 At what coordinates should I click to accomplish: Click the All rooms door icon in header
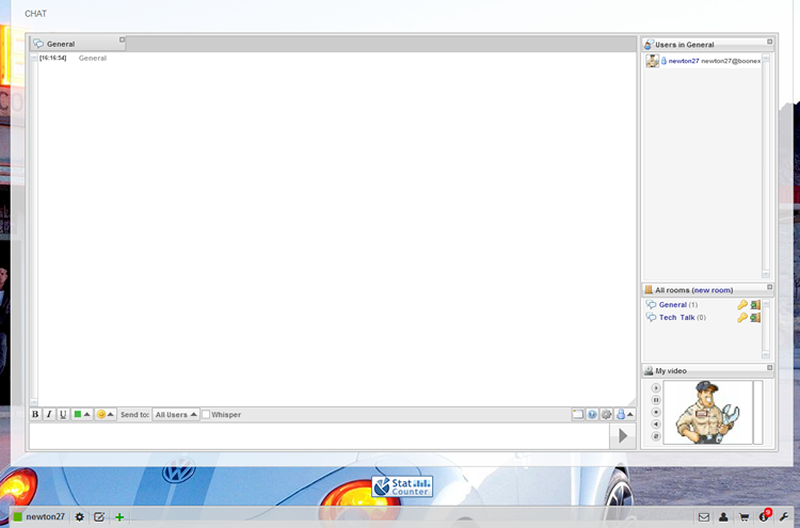click(x=648, y=290)
